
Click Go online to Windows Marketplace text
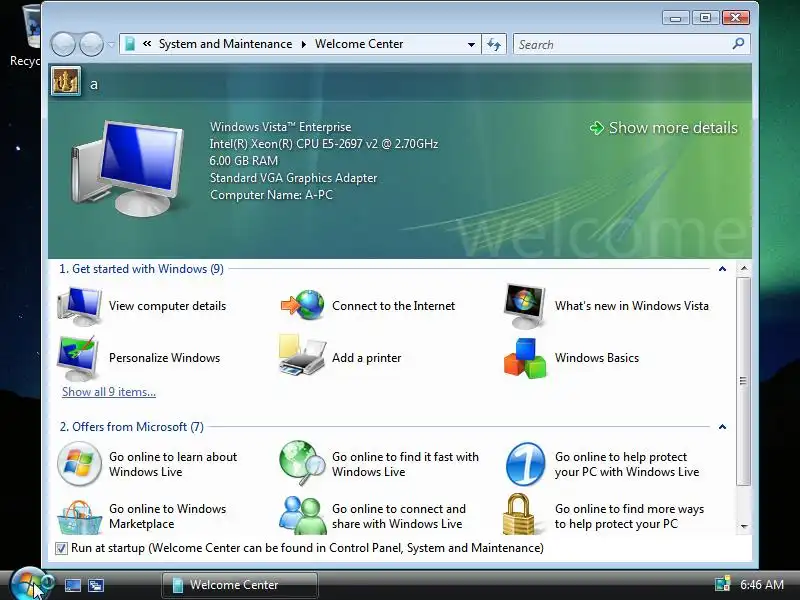tap(167, 516)
